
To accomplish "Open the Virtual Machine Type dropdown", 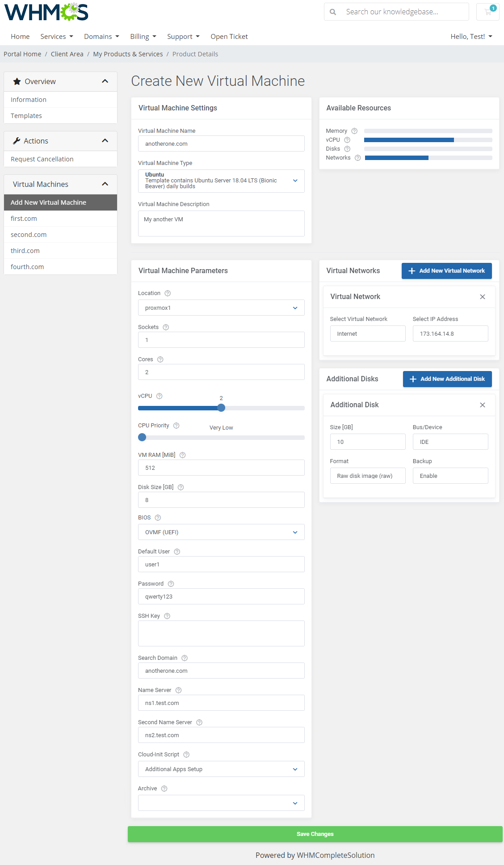I will coord(221,181).
